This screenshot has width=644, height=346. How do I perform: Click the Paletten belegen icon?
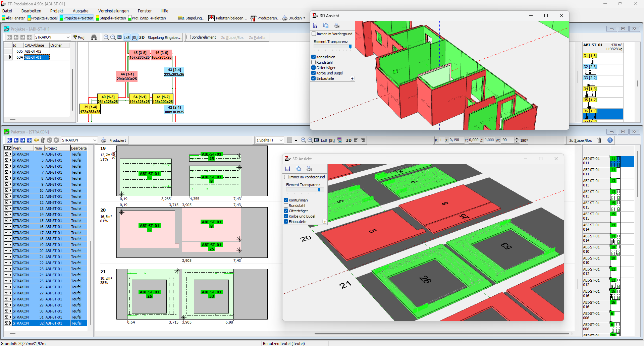(x=211, y=18)
